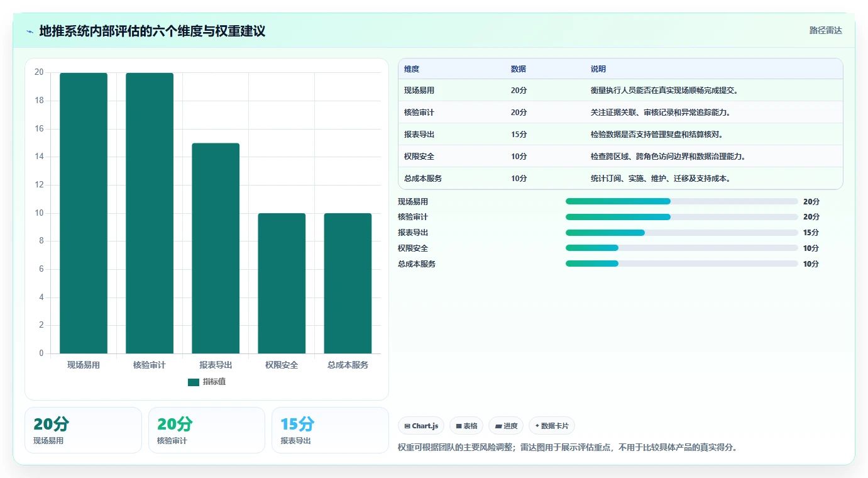868x478 pixels.
Task: Select the Chart.js tag button
Action: pyautogui.click(x=421, y=426)
